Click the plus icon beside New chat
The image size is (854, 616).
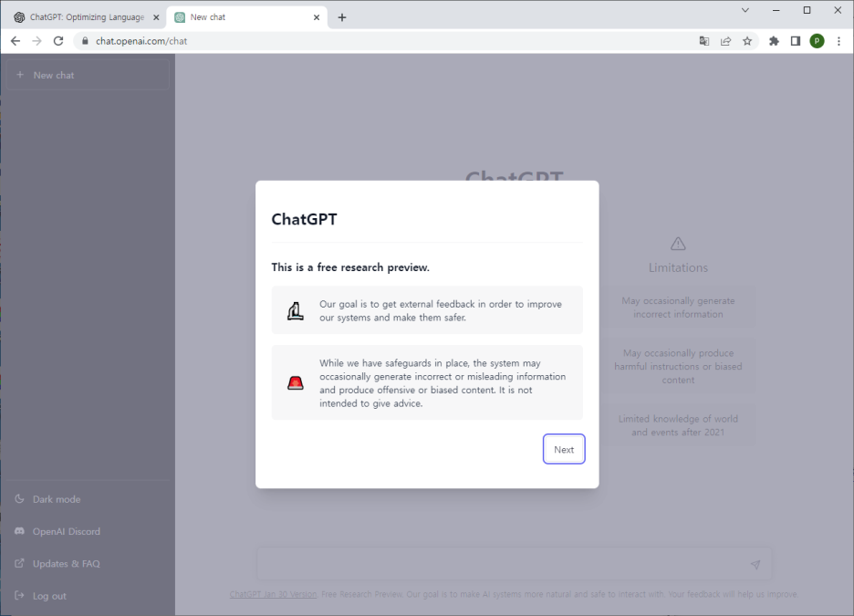point(20,75)
